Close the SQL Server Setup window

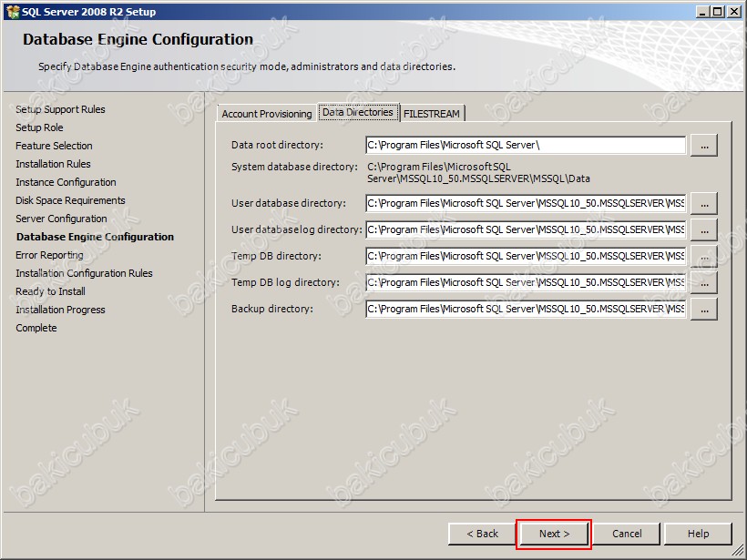[x=733, y=12]
